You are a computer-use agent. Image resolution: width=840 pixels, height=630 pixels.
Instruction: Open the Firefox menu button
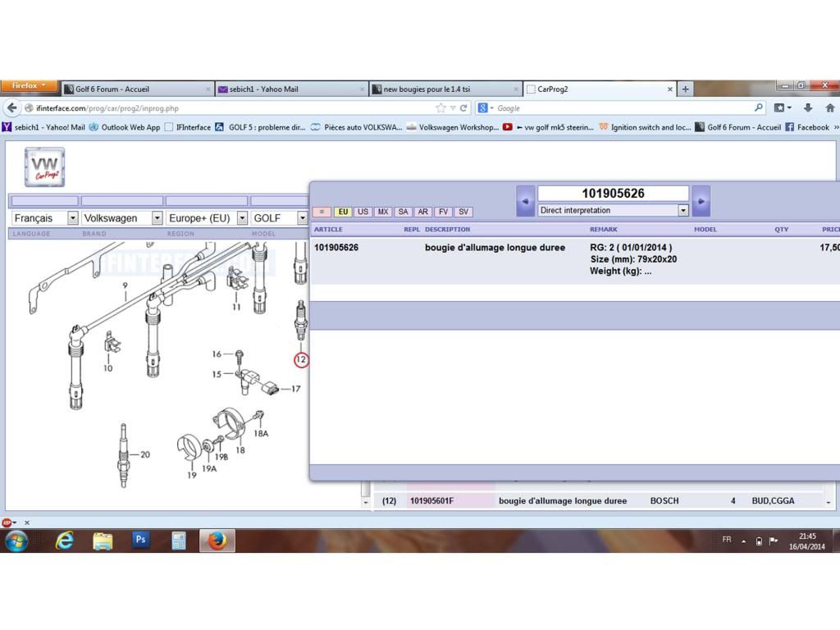pos(30,85)
